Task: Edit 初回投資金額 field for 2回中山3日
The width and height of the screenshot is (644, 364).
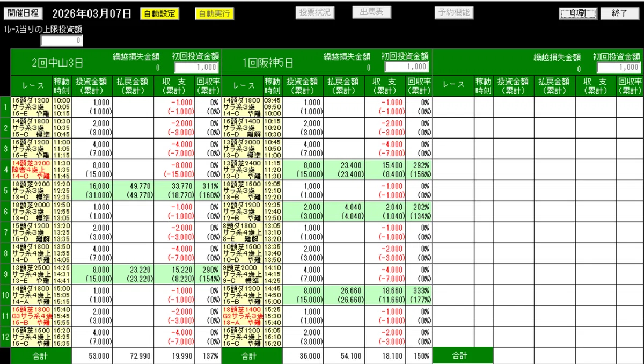Action: pos(196,67)
